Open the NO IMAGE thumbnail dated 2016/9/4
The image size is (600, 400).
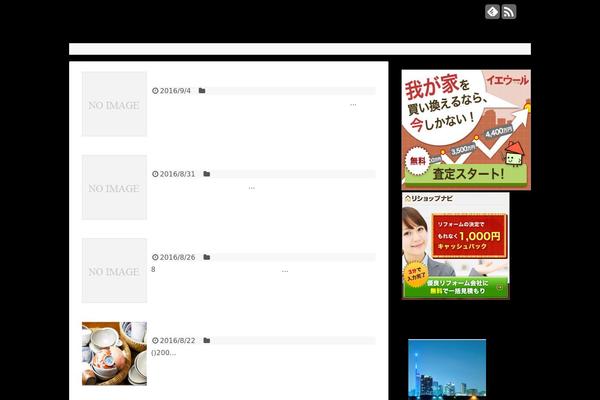click(114, 104)
